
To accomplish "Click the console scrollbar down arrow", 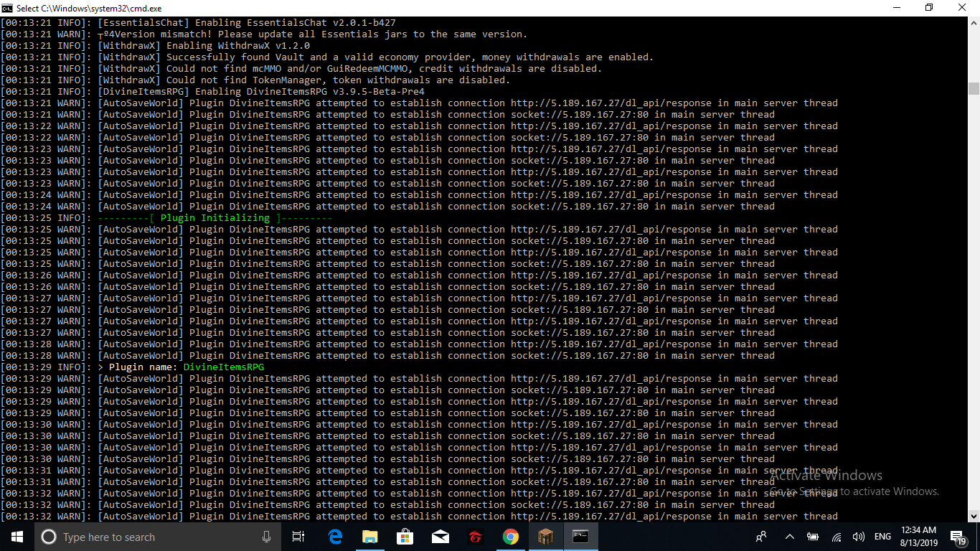I will click(x=974, y=516).
